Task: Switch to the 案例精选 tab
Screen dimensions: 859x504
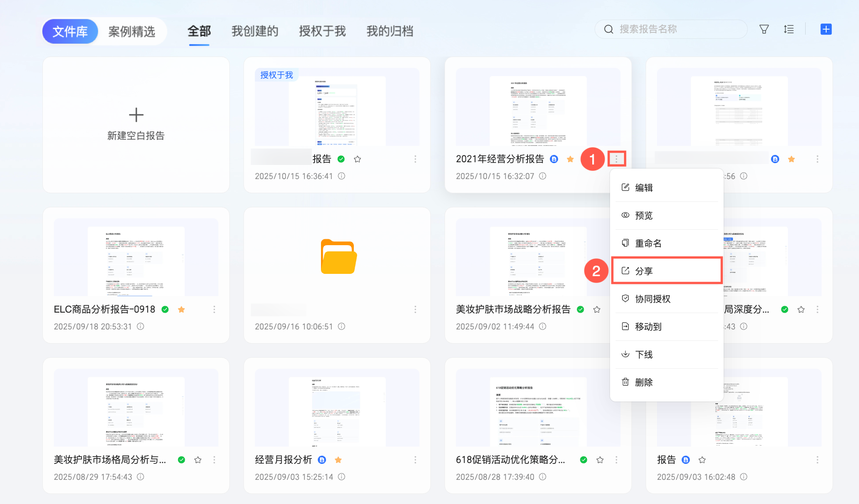Action: click(x=132, y=31)
